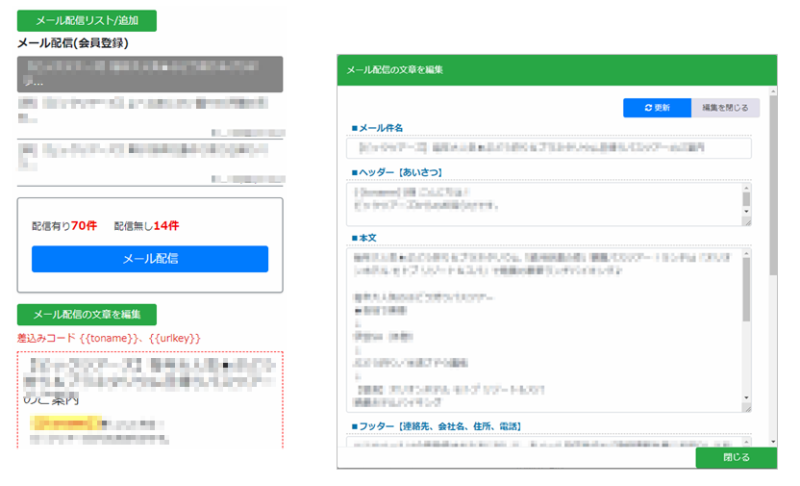Click the resize grip of the ヘッダー text area

coord(746,222)
